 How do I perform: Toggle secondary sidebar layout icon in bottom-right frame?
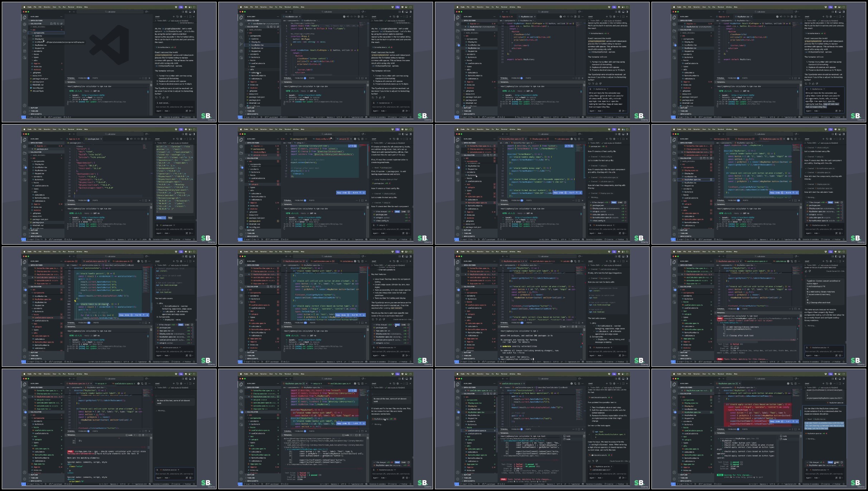(843, 379)
